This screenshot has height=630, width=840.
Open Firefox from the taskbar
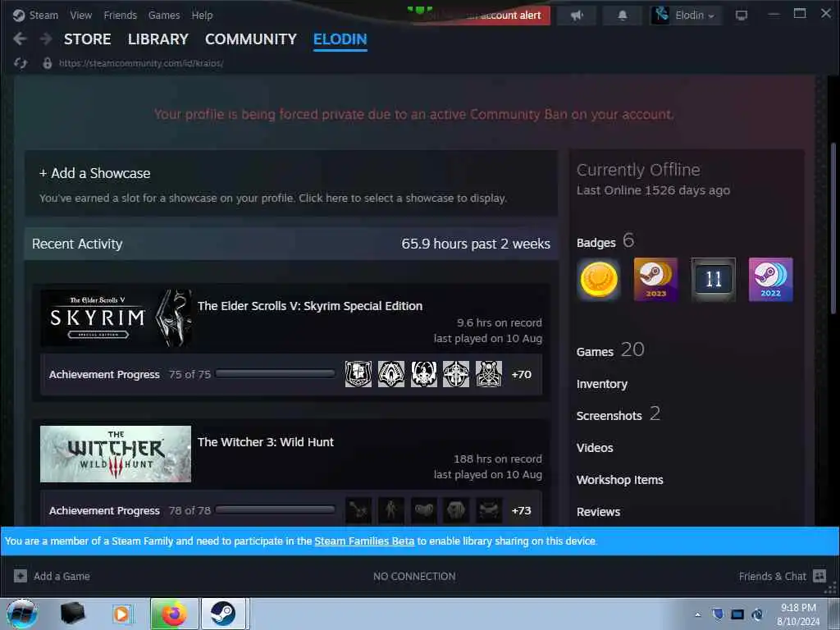tap(174, 614)
